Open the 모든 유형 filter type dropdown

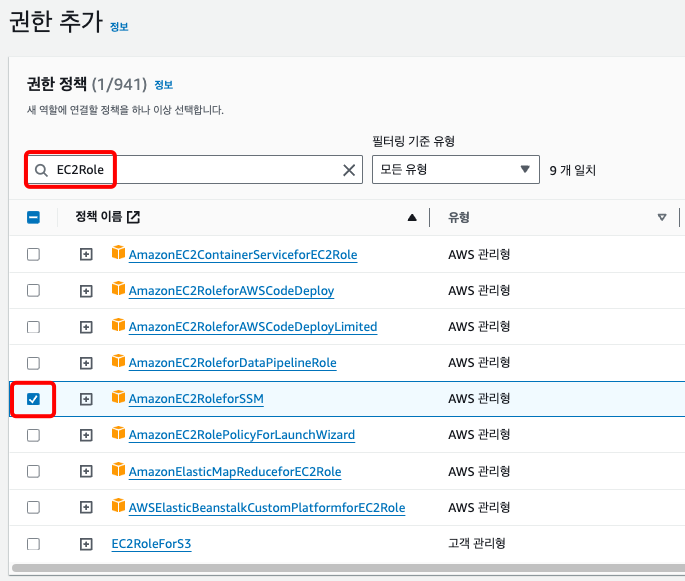[455, 170]
